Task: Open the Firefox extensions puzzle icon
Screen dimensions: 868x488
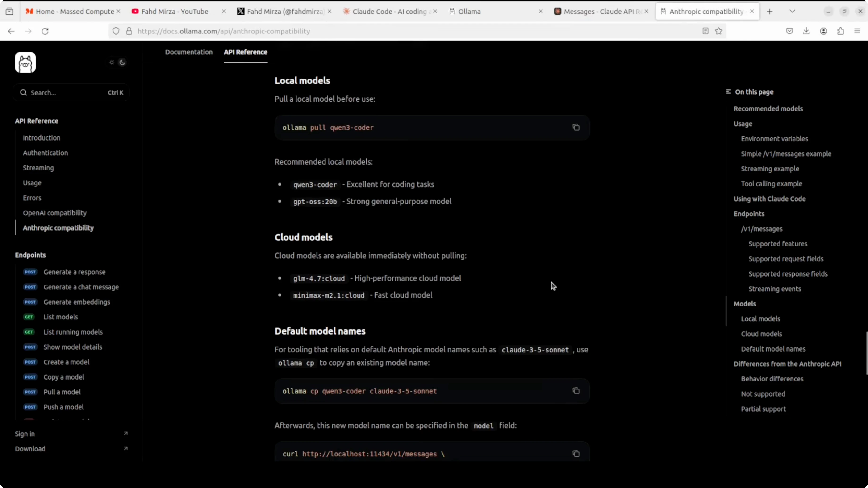Action: click(840, 31)
